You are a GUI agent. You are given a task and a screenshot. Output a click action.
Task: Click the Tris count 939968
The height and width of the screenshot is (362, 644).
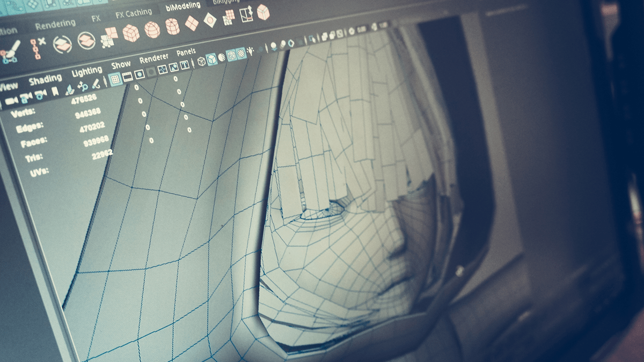(x=96, y=142)
